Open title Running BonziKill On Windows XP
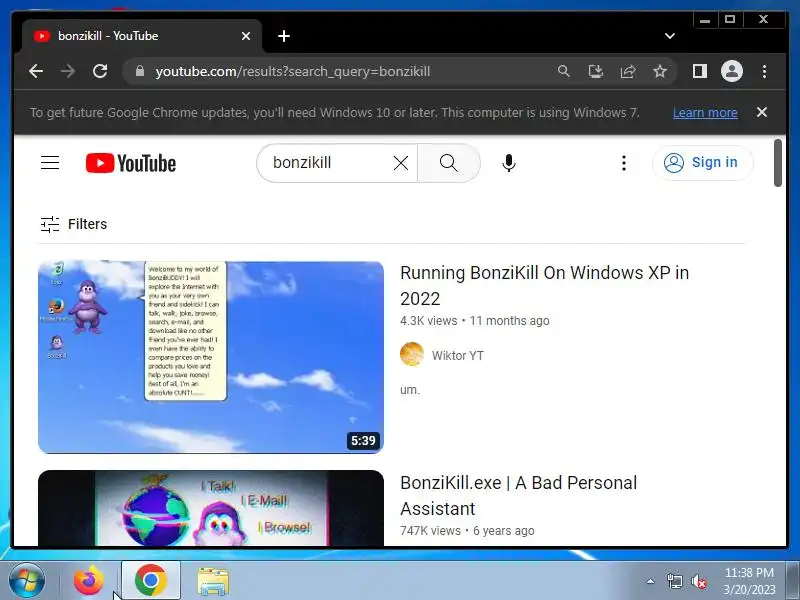The image size is (800, 600). pyautogui.click(x=544, y=286)
